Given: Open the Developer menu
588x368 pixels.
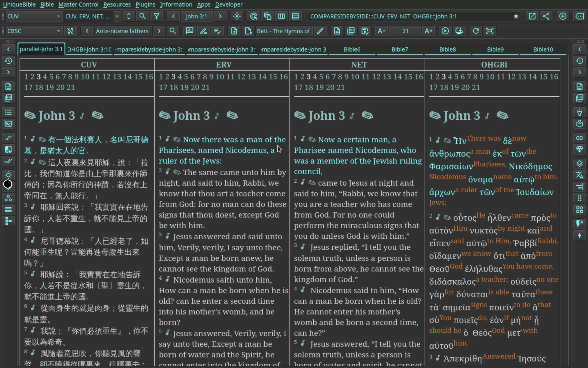Looking at the screenshot, I should tap(229, 4).
